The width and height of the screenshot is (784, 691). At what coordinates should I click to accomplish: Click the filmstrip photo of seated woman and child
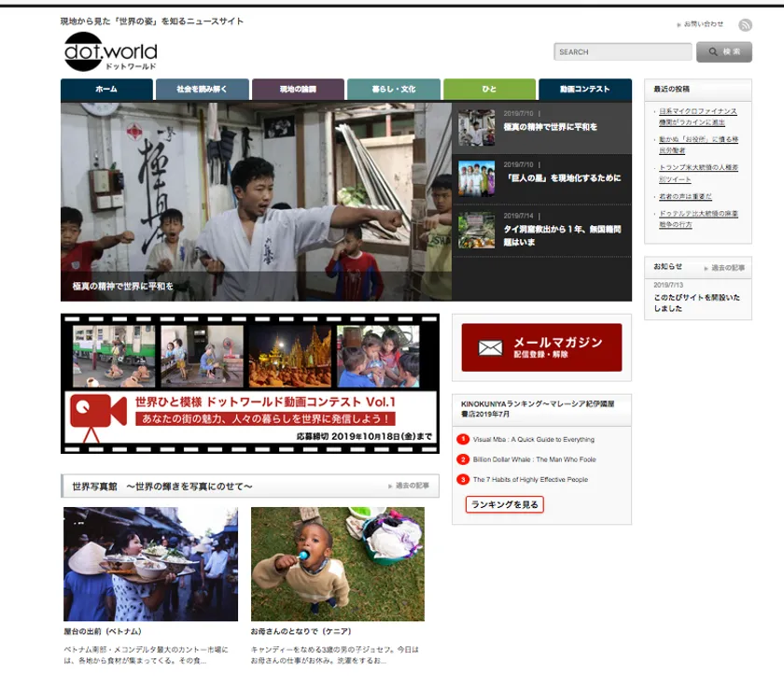click(x=202, y=357)
